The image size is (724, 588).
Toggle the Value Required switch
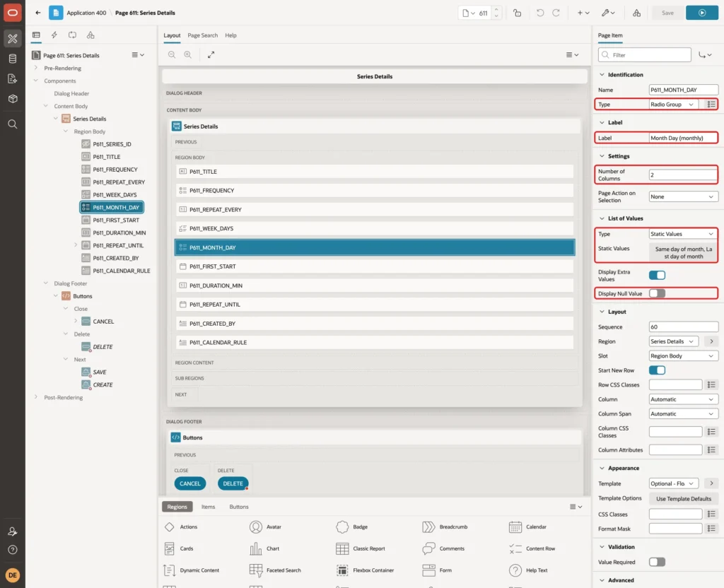coord(657,562)
